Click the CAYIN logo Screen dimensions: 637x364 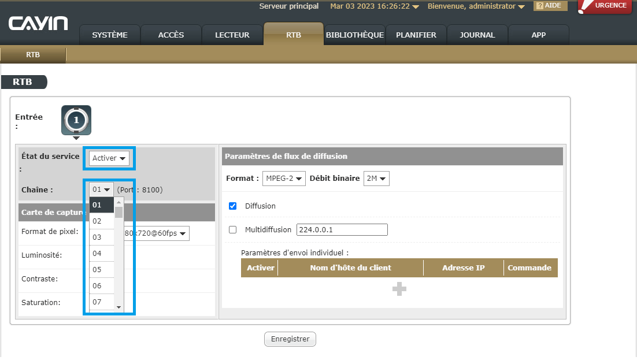coord(38,24)
